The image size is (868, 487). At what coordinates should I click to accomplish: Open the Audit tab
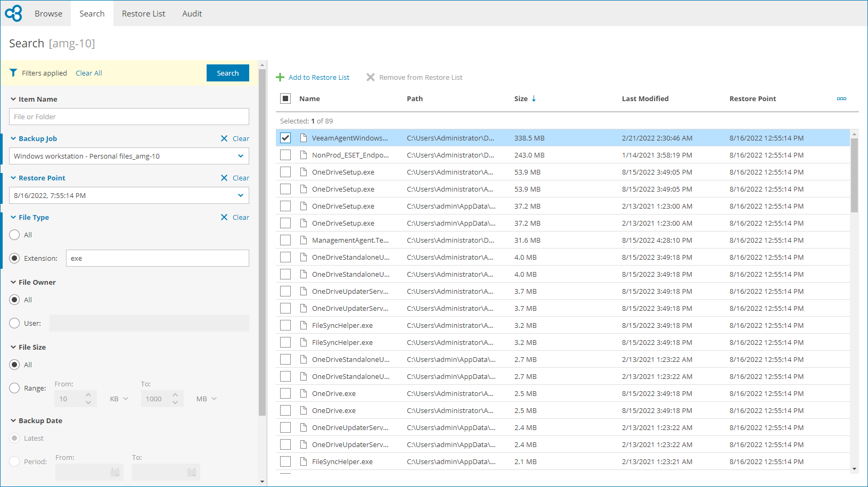pyautogui.click(x=192, y=13)
